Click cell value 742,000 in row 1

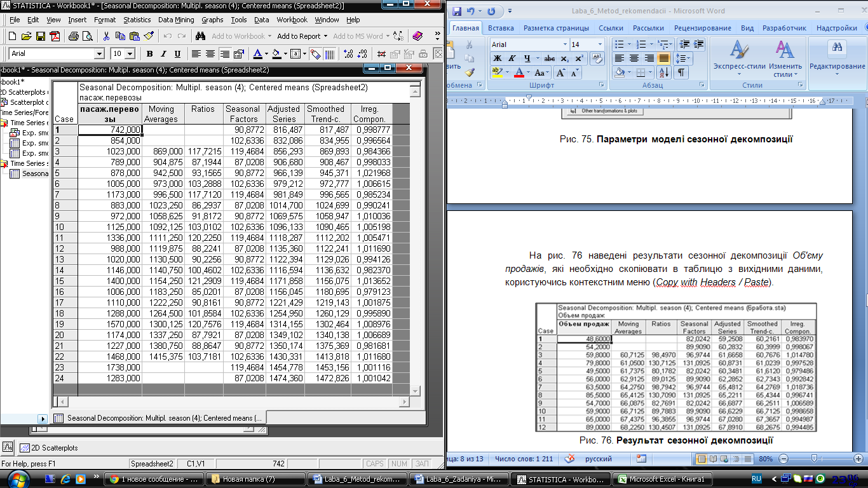110,129
